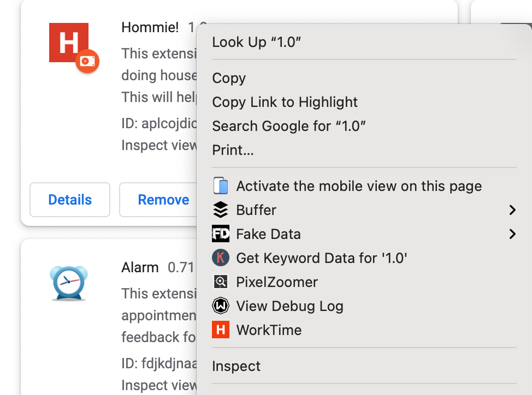Click the red K Keyword Data icon
This screenshot has height=395, width=532.
click(220, 258)
